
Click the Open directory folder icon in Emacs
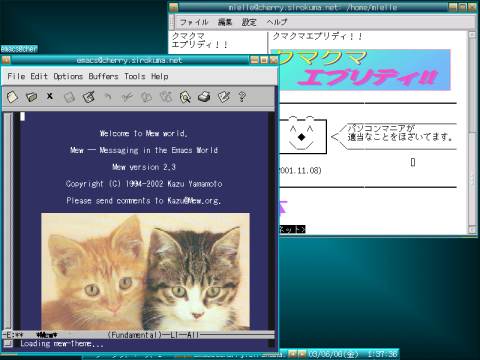tap(32, 97)
